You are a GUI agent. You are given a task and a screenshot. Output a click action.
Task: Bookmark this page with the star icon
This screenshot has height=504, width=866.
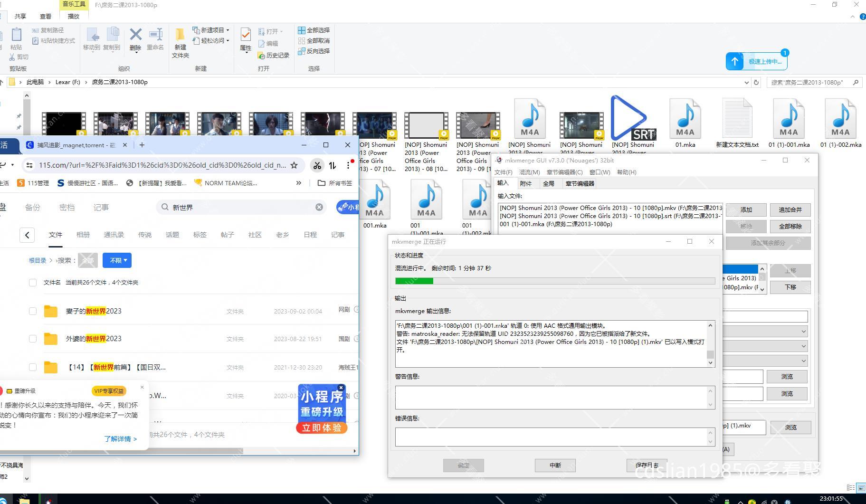(294, 165)
